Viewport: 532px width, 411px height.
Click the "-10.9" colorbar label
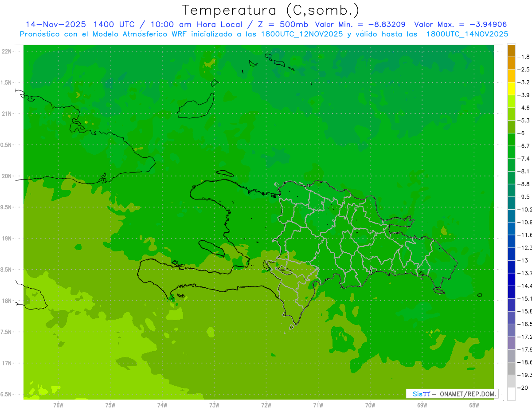(x=525, y=222)
